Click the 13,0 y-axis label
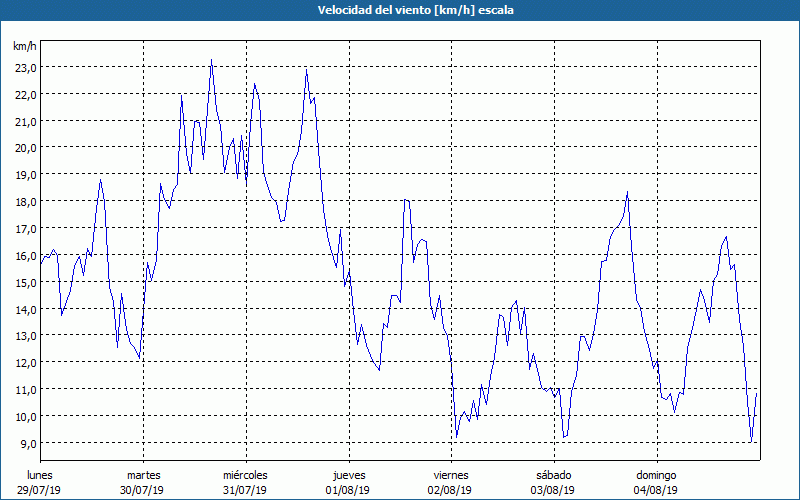This screenshot has width=800, height=500. pyautogui.click(x=25, y=336)
